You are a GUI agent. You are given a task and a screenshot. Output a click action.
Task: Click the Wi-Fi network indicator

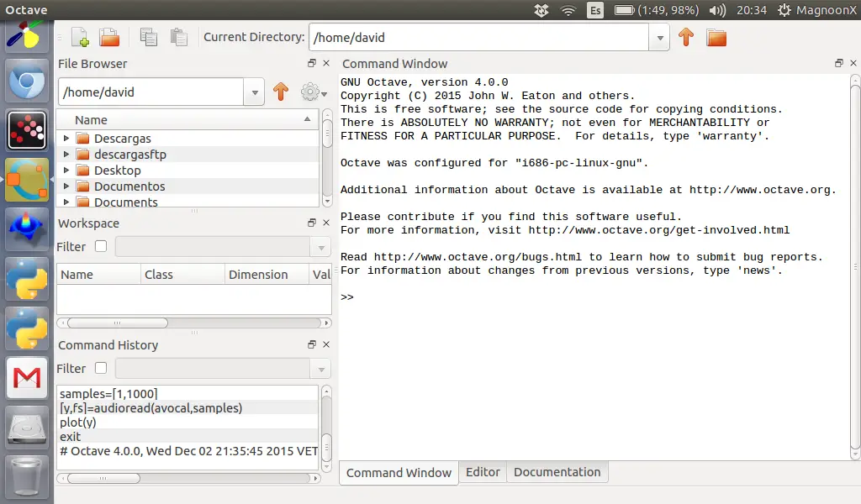[x=568, y=10]
